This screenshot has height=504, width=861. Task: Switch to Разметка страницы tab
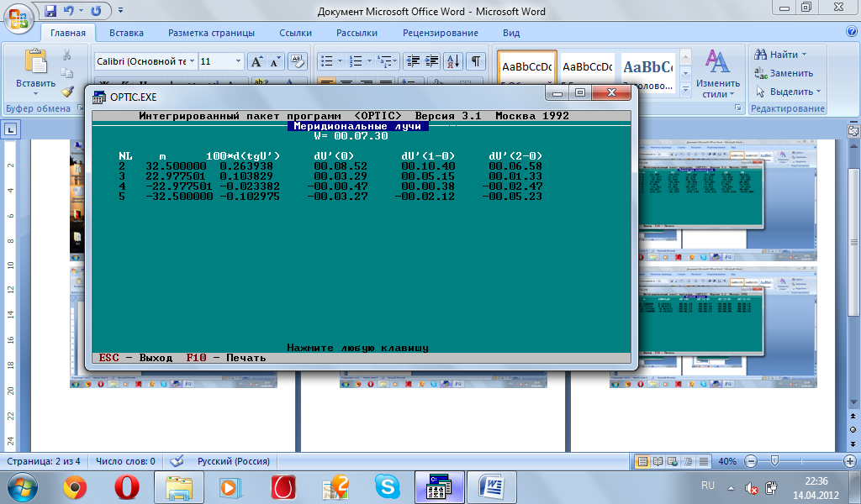tap(211, 33)
